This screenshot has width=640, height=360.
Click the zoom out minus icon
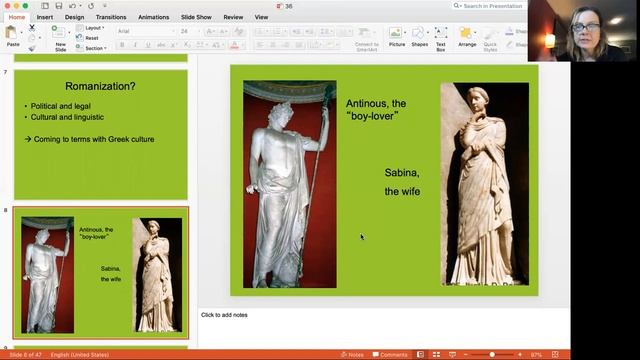click(x=466, y=355)
